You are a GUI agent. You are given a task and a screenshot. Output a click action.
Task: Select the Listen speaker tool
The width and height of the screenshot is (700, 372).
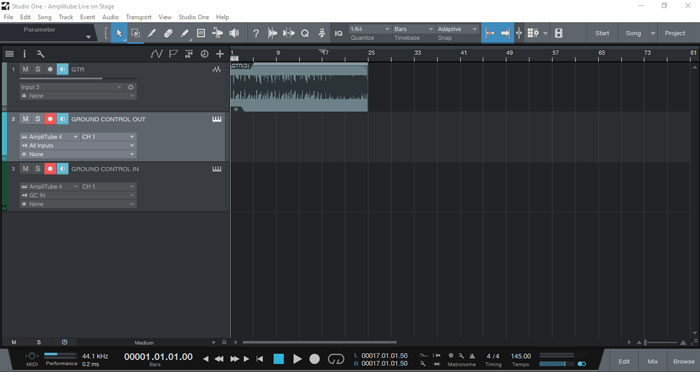[234, 33]
